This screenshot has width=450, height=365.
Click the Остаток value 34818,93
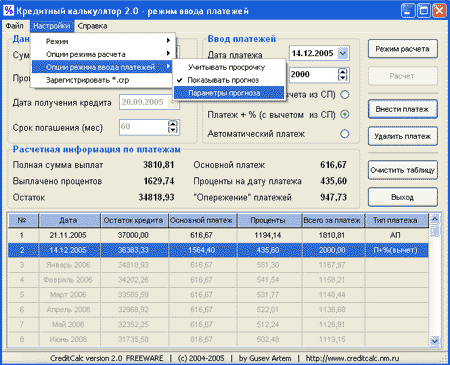pyautogui.click(x=156, y=197)
